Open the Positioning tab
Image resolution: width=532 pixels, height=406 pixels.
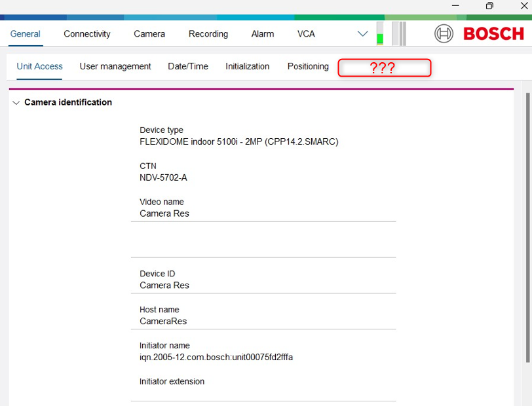coord(308,66)
